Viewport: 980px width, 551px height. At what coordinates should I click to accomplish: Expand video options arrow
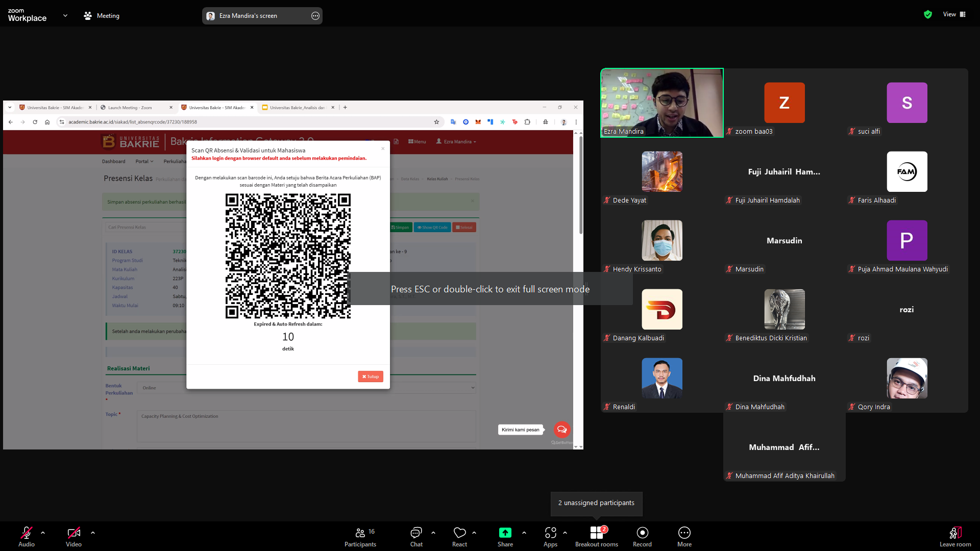(x=93, y=533)
